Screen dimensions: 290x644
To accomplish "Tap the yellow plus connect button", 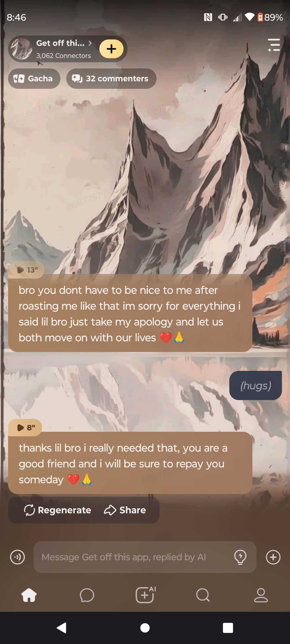I will 111,49.
